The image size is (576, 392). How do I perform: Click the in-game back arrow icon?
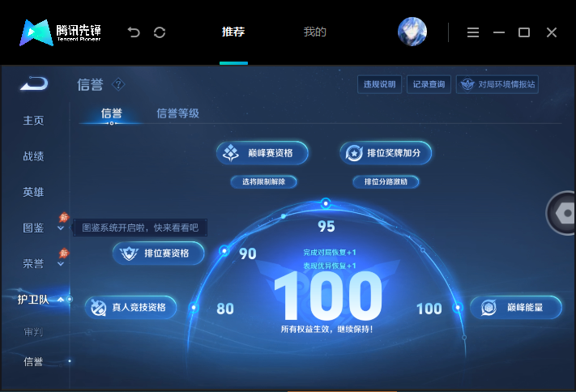click(x=34, y=83)
